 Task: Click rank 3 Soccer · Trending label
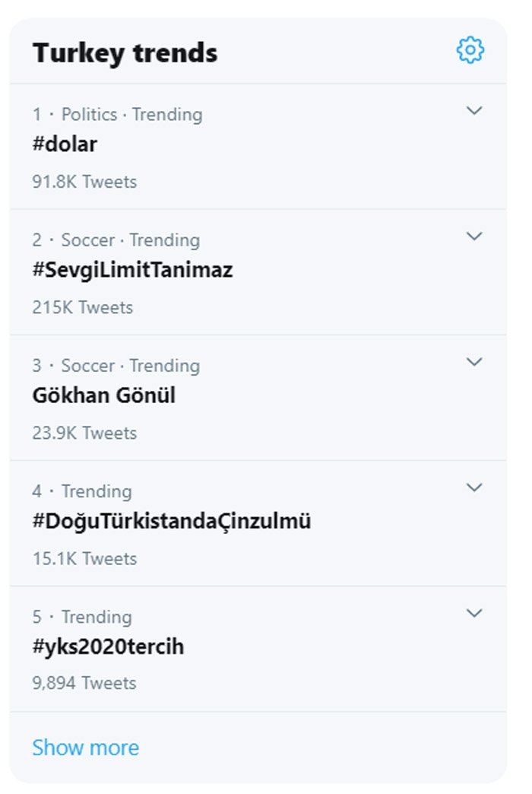tap(131, 366)
